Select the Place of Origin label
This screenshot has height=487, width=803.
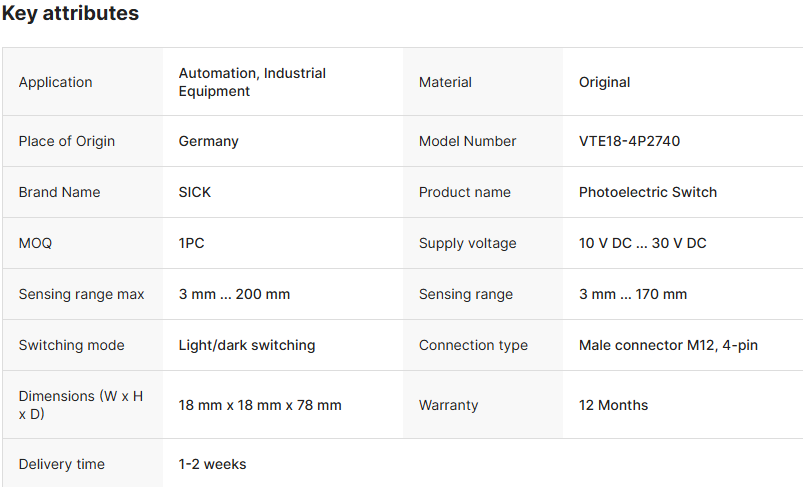(66, 141)
